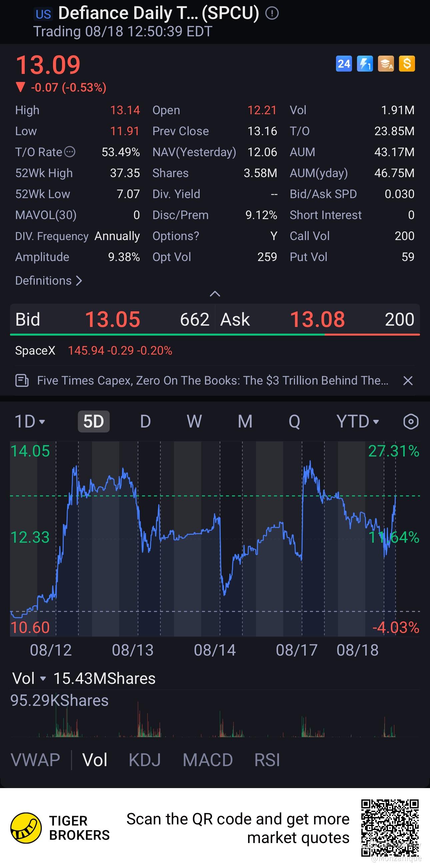Tap the T/O Rate ellipsis icon
This screenshot has height=868, width=430.
point(70,152)
